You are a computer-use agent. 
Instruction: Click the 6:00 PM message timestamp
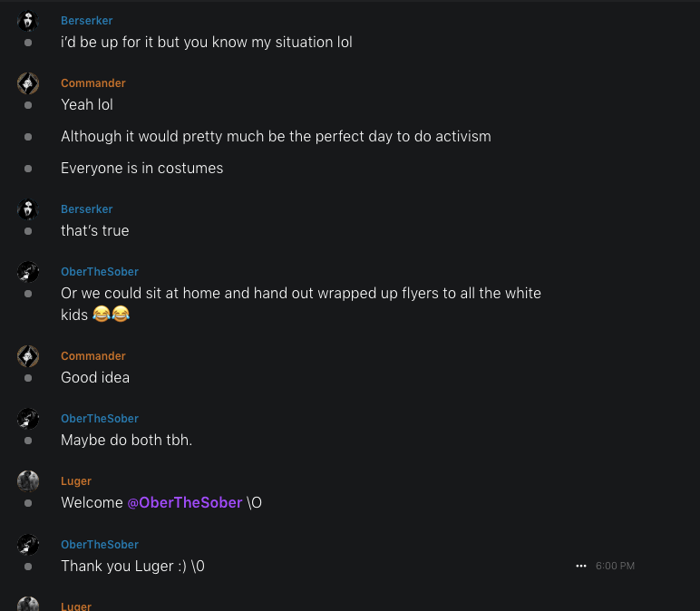[x=615, y=566]
